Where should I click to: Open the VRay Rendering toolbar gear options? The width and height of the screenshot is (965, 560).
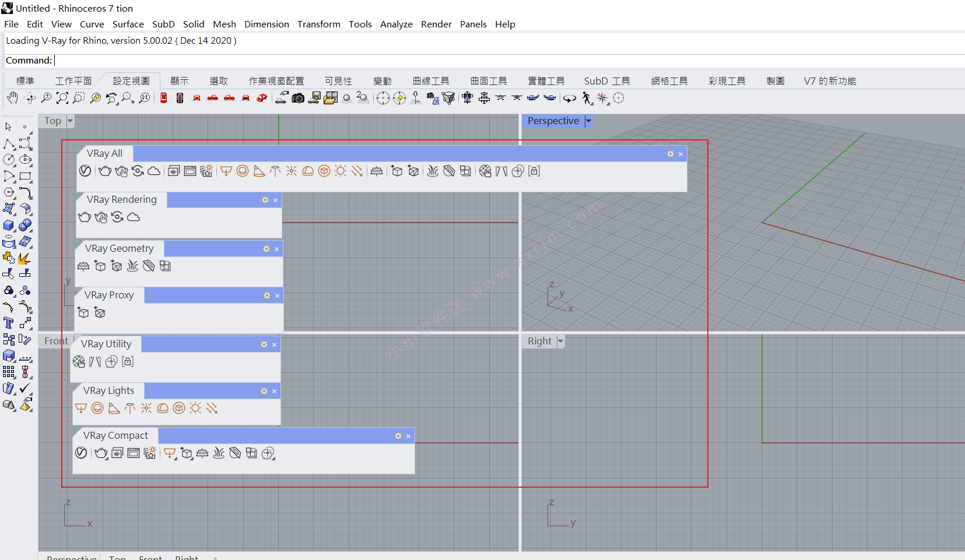point(265,200)
